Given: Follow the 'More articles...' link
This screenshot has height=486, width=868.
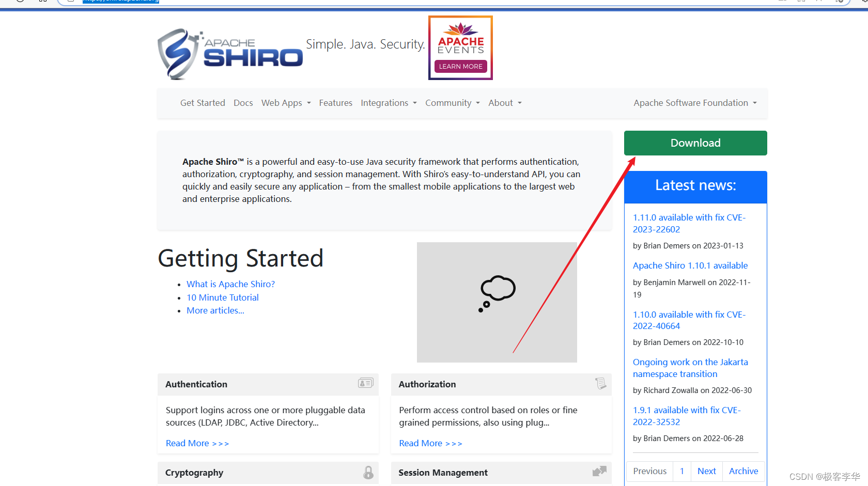Looking at the screenshot, I should (215, 310).
